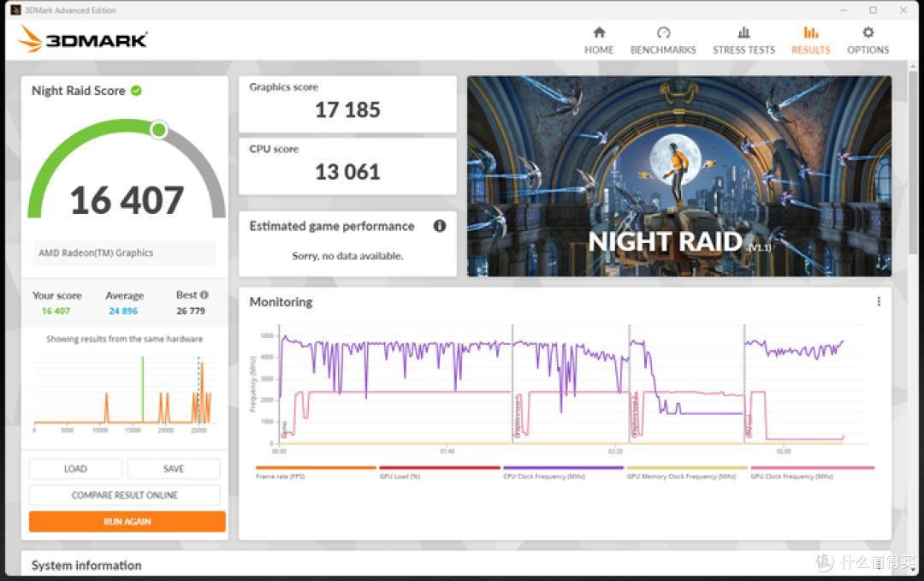Click the Monitoring panel heading
This screenshot has width=924, height=581.
(281, 302)
